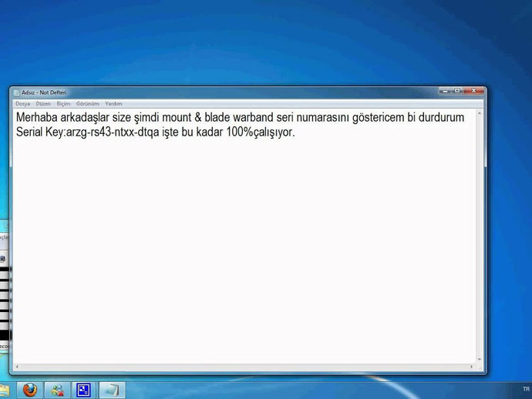The image size is (532, 399).
Task: Open the Biçim menu
Action: (x=63, y=104)
